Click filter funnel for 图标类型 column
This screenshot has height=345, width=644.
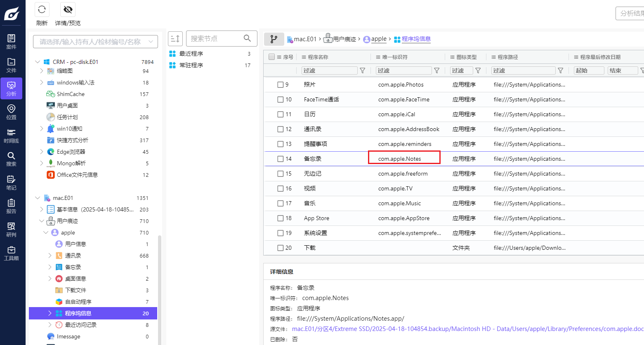coord(478,70)
